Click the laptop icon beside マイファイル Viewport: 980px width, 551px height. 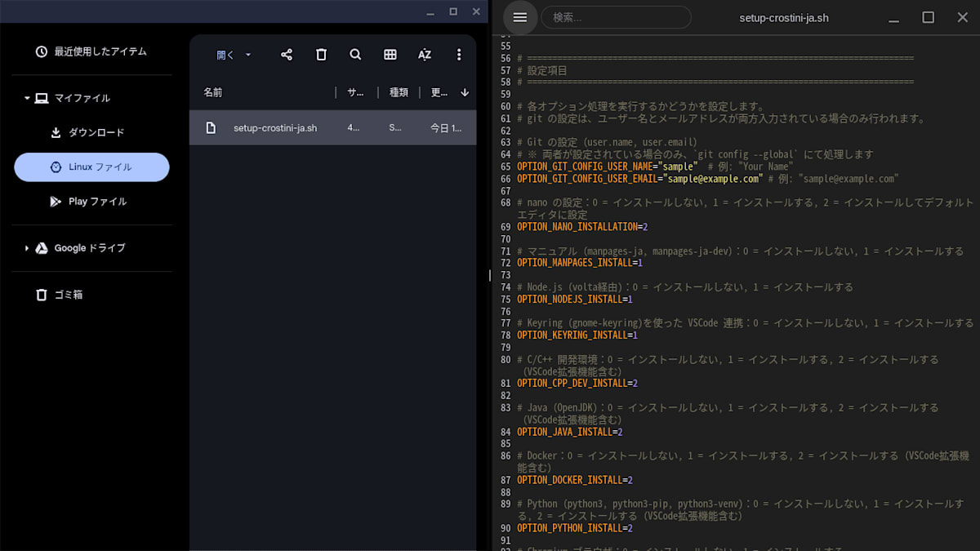[42, 98]
